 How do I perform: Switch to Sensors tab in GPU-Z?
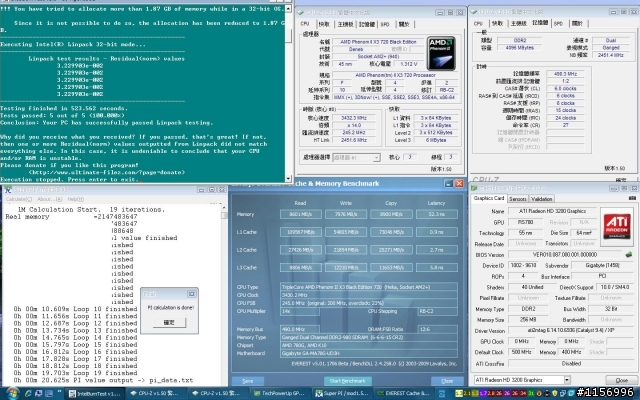click(x=518, y=199)
